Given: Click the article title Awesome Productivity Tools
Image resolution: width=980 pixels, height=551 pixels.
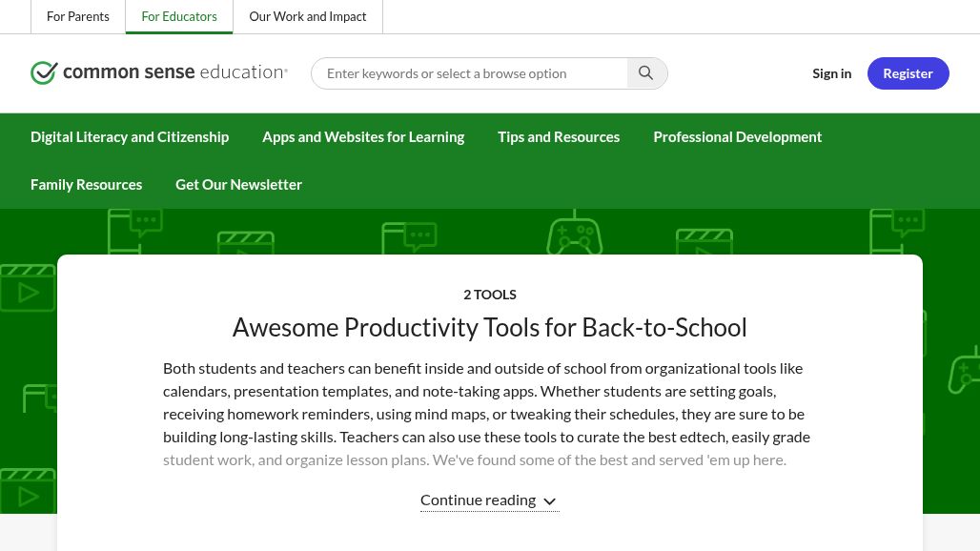Looking at the screenshot, I should (x=489, y=327).
